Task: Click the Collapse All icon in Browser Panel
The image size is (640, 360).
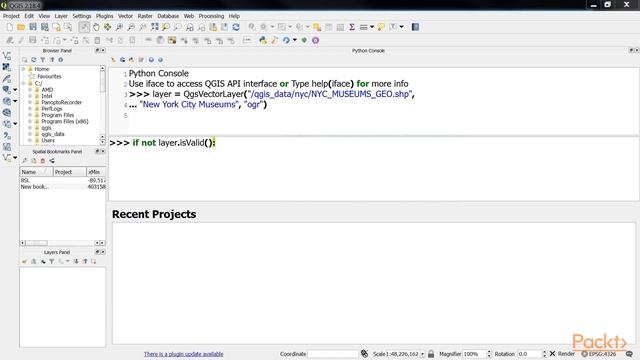Action: (51, 60)
